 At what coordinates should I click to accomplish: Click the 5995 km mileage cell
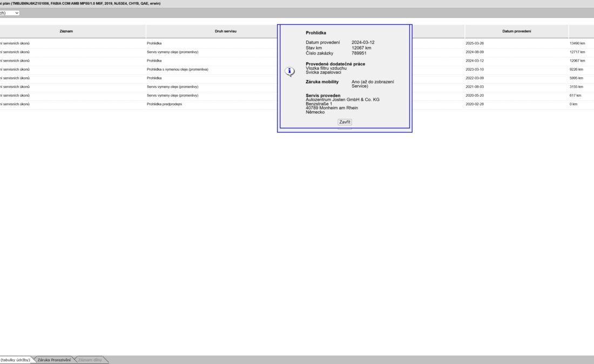[576, 78]
